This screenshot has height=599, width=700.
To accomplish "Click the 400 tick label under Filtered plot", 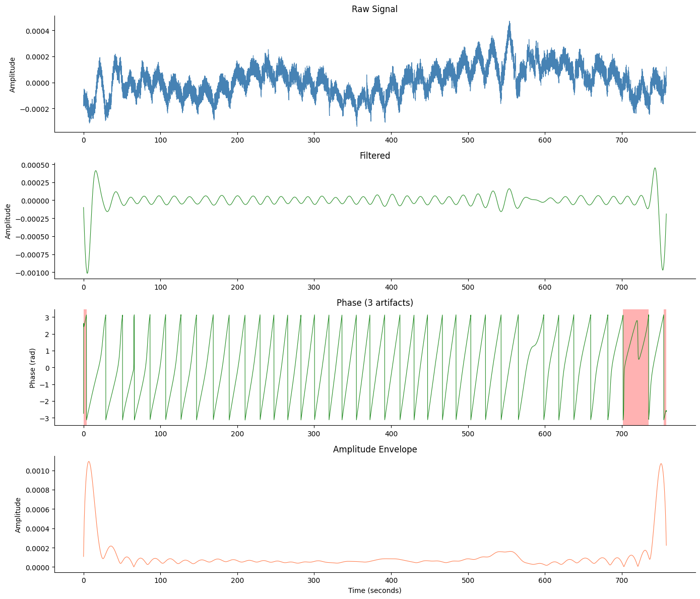I will [391, 287].
